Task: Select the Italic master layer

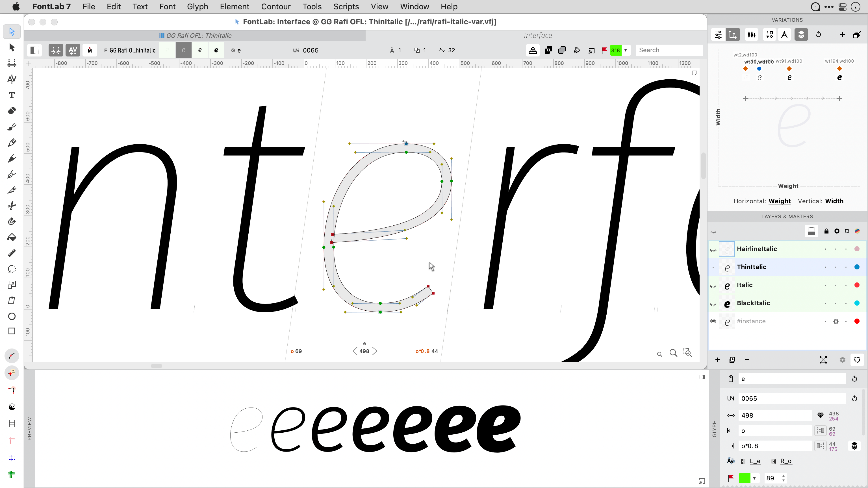Action: point(787,286)
